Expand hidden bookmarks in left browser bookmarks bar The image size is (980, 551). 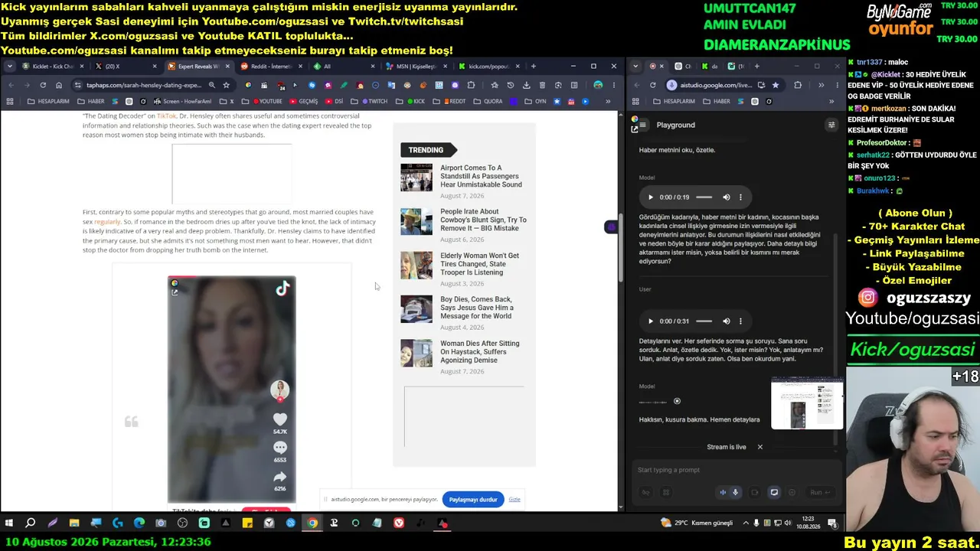pos(608,101)
